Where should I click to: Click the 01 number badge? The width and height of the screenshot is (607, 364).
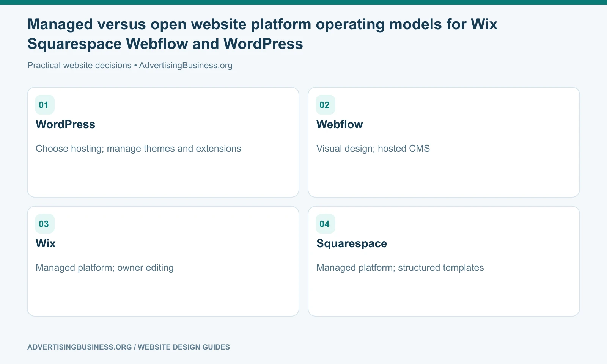pyautogui.click(x=45, y=105)
